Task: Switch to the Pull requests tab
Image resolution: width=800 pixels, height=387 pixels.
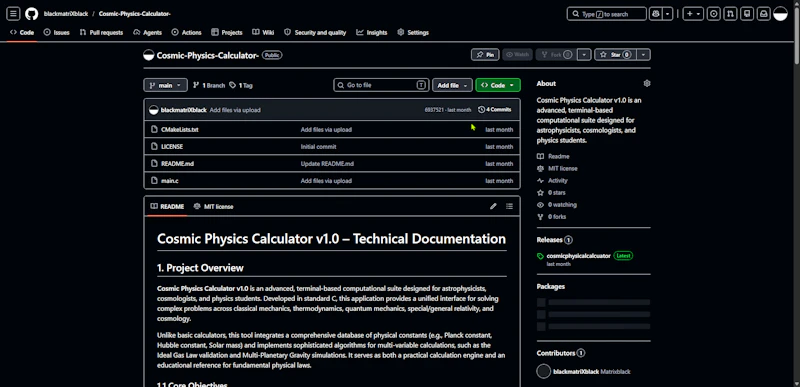Action: click(101, 32)
